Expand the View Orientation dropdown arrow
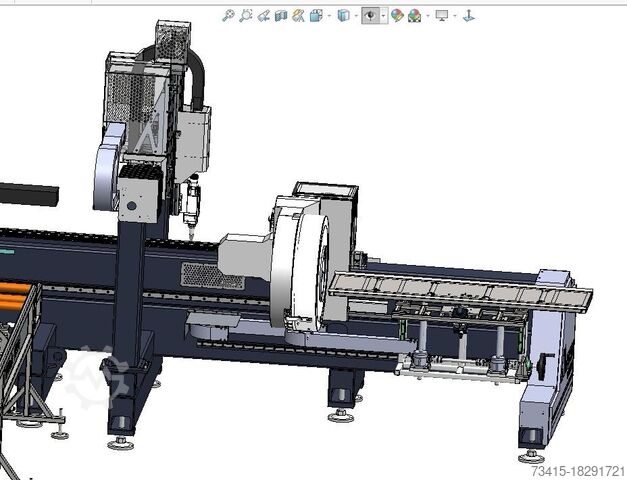 tap(327, 15)
